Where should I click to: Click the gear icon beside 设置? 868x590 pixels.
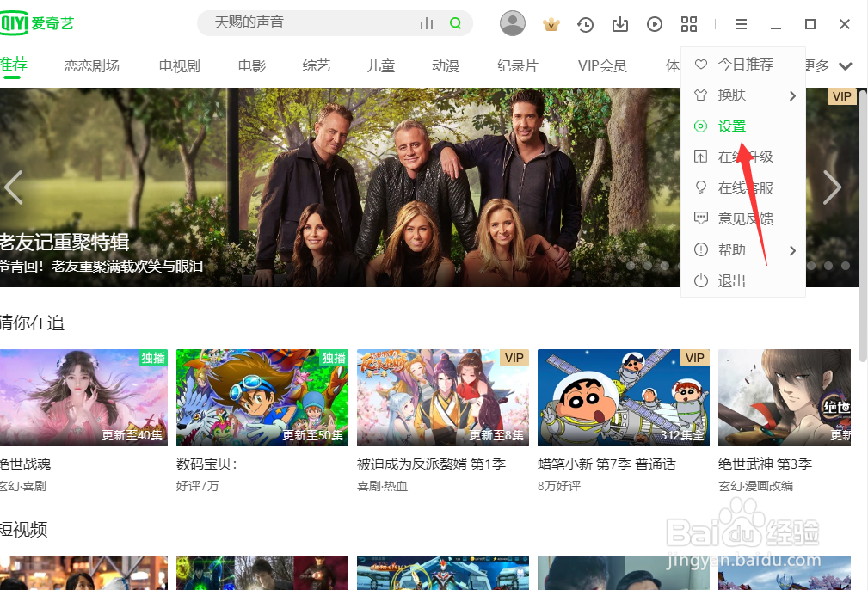click(x=701, y=126)
